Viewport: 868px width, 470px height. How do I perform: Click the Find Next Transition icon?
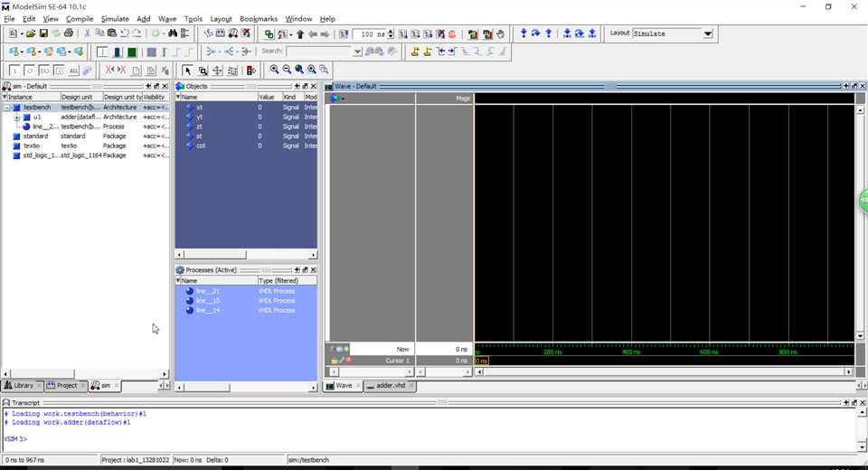click(452, 52)
